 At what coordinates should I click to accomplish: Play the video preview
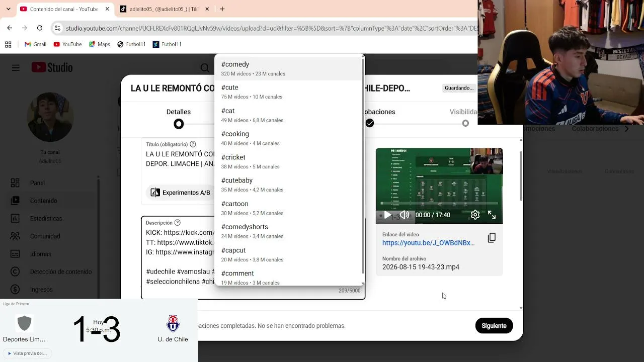pos(387,215)
